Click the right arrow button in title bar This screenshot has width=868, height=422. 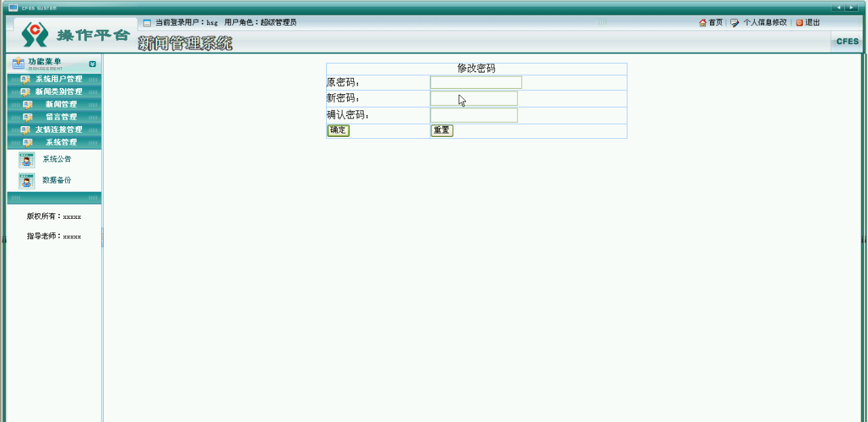pos(852,7)
